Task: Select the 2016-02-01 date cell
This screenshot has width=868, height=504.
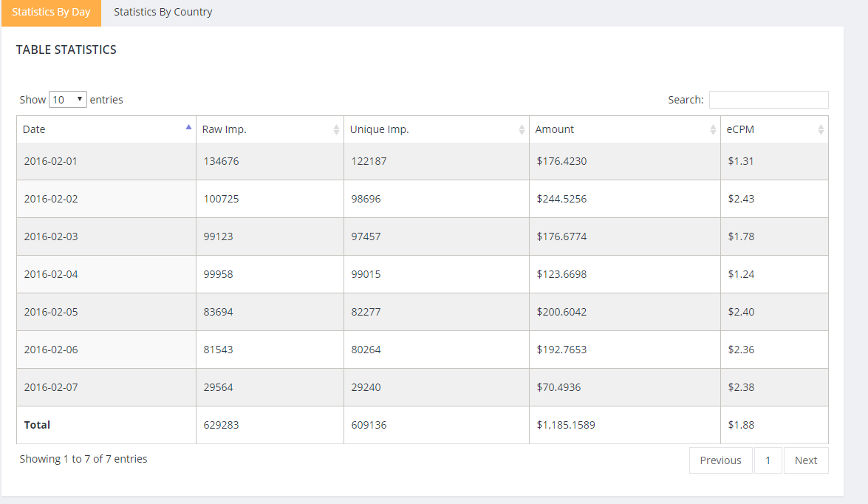Action: [51, 161]
